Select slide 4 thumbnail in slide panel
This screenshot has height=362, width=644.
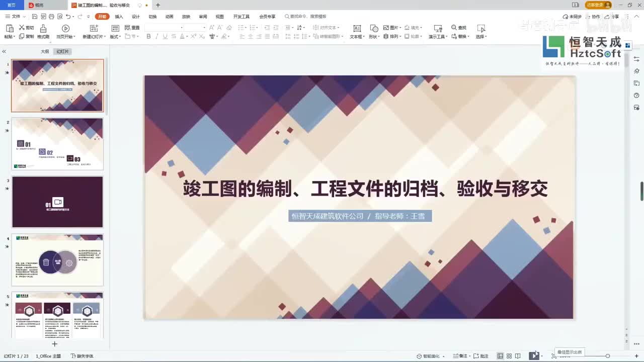(x=57, y=260)
